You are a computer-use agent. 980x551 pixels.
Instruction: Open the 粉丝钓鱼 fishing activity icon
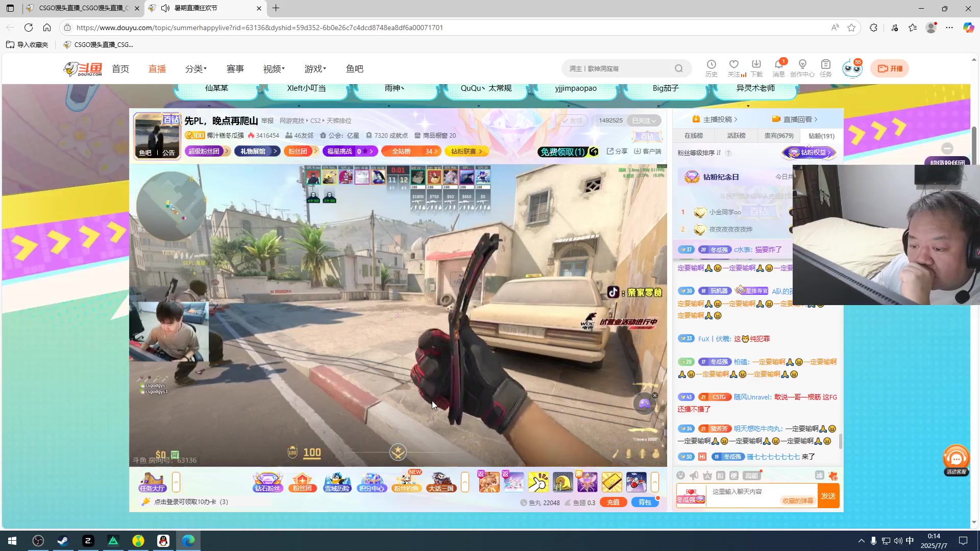click(406, 482)
